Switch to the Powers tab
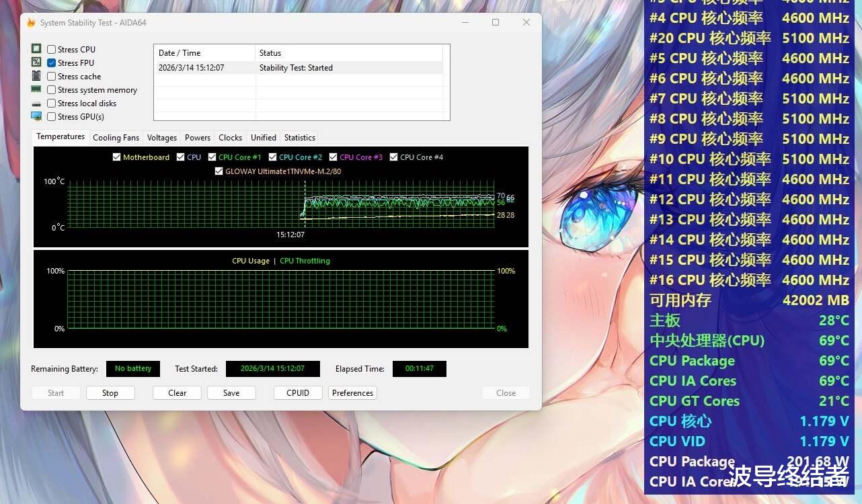Screen dimensions: 862x504 click(198, 138)
